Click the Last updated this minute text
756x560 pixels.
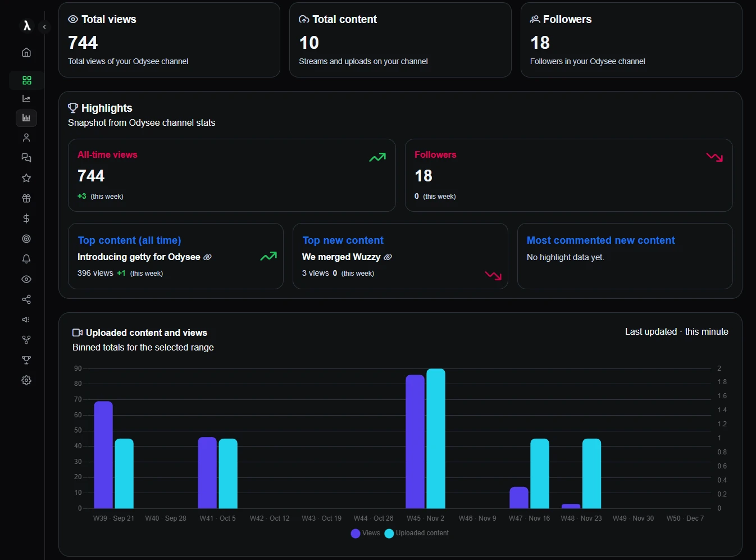click(677, 331)
